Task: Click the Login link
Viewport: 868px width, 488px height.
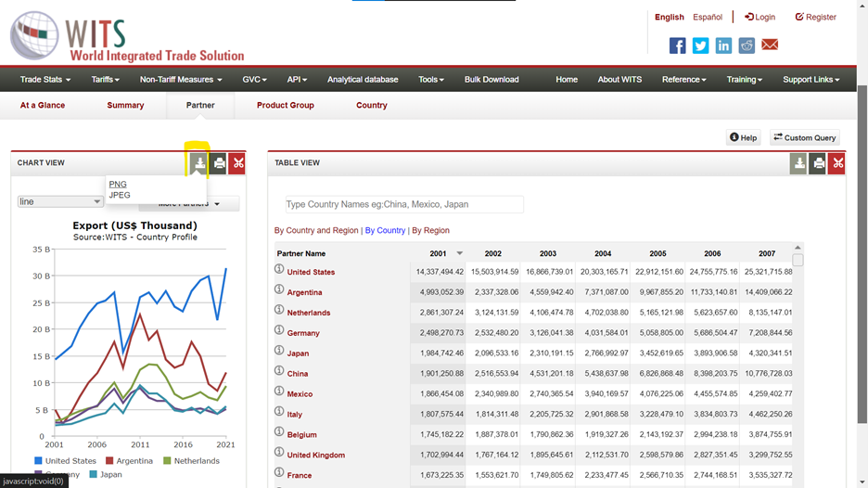Action: 760,18
